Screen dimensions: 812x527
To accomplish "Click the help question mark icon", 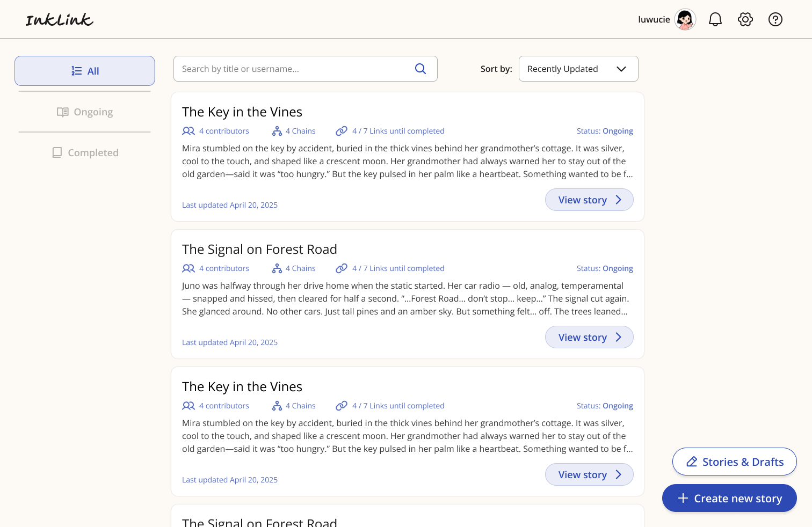I will click(x=775, y=19).
